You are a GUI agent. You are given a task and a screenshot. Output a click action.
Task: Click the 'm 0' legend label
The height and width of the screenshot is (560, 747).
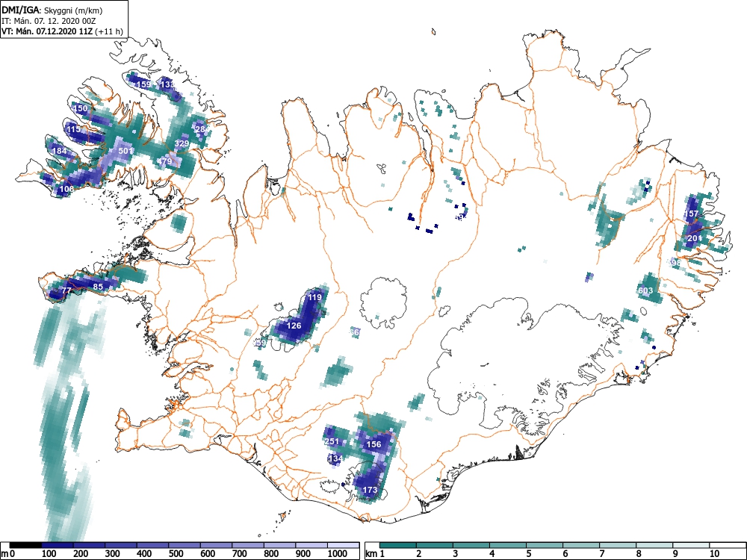(7, 554)
